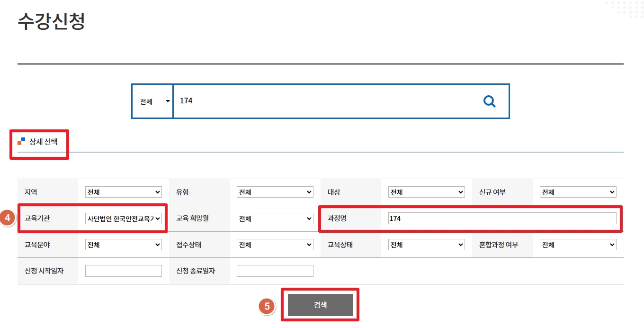Open the 교육 희망월 dropdown
The width and height of the screenshot is (644, 328).
tap(275, 219)
